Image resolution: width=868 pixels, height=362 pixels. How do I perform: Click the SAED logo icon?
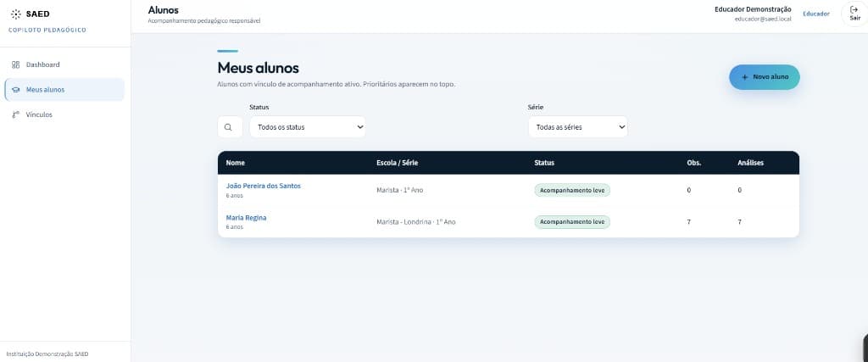pyautogui.click(x=16, y=14)
